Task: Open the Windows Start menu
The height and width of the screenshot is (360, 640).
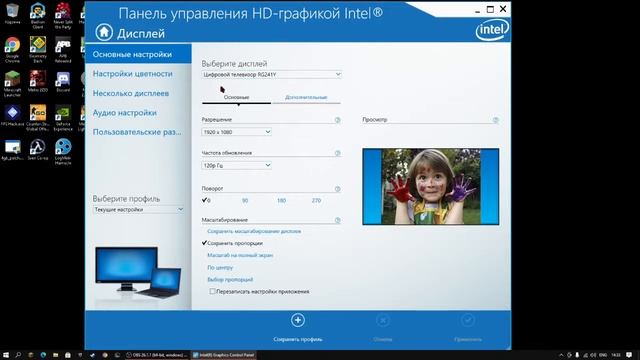Action: click(x=6, y=355)
